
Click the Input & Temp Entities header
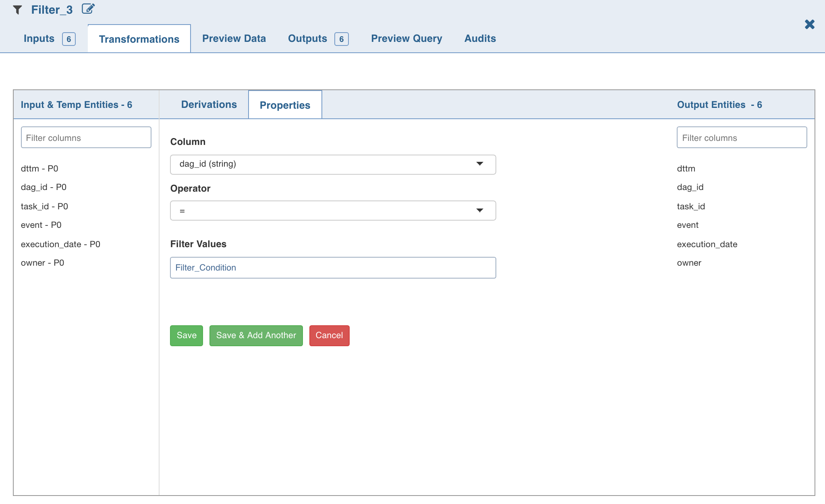click(x=77, y=105)
